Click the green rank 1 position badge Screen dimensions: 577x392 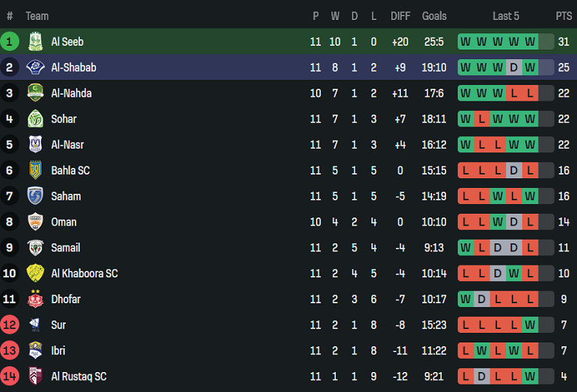(10, 41)
